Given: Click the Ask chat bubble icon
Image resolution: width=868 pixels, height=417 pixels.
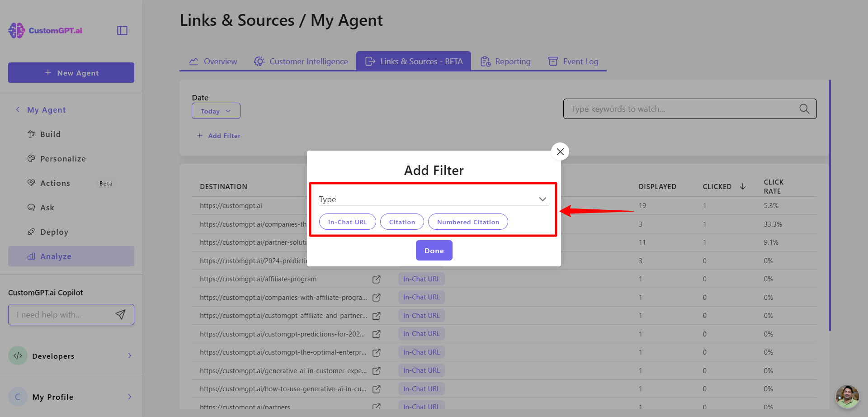Looking at the screenshot, I should (x=31, y=207).
